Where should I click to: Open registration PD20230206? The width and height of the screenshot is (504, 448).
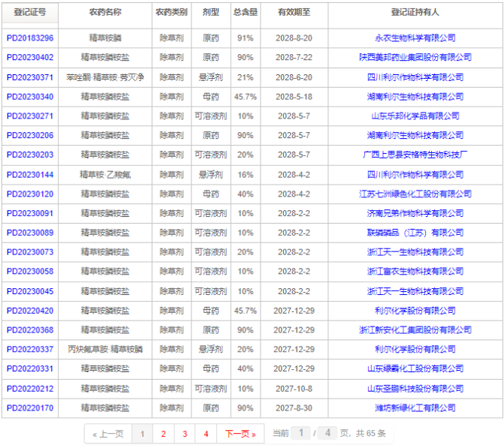click(30, 135)
